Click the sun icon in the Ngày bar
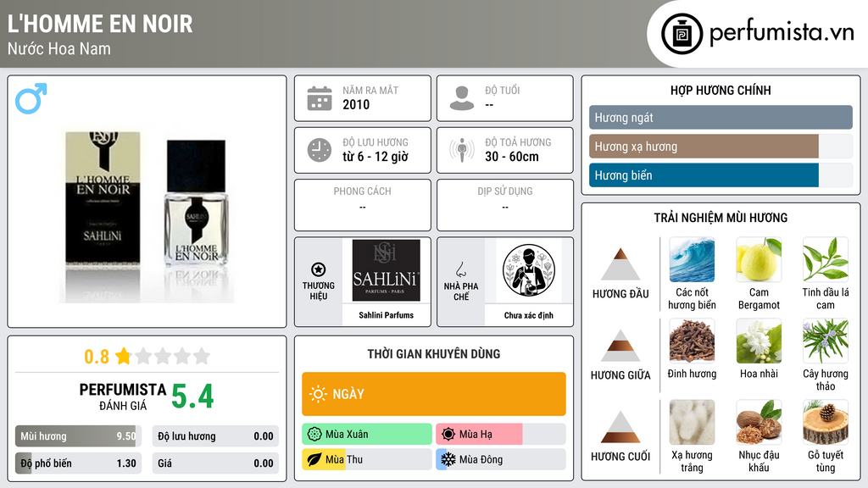Viewport: 868px width, 488px height. pos(319,394)
